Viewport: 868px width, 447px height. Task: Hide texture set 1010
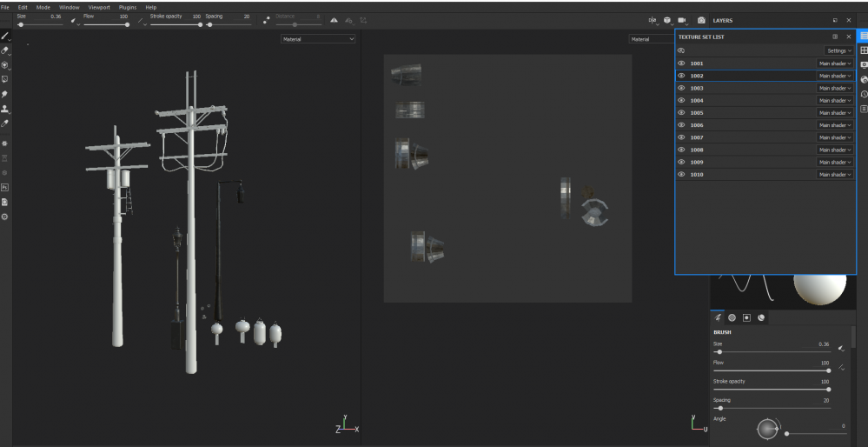click(681, 175)
